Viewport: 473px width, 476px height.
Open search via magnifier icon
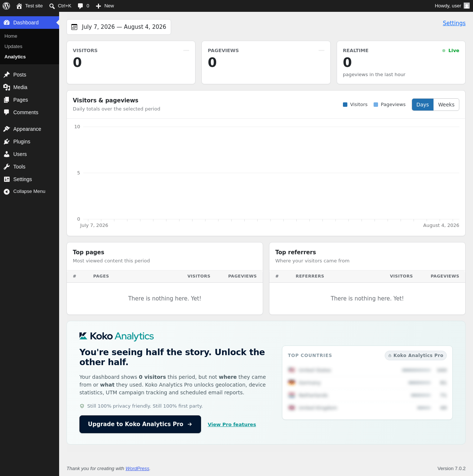coord(52,6)
